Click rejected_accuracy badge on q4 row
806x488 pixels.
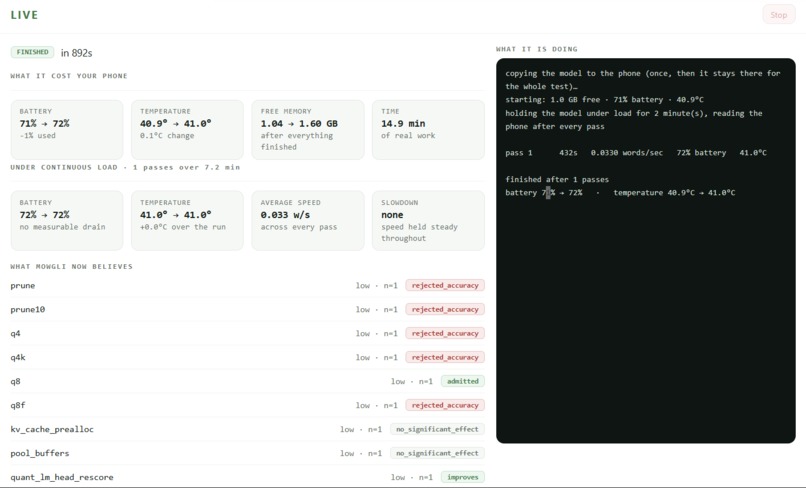click(x=445, y=333)
